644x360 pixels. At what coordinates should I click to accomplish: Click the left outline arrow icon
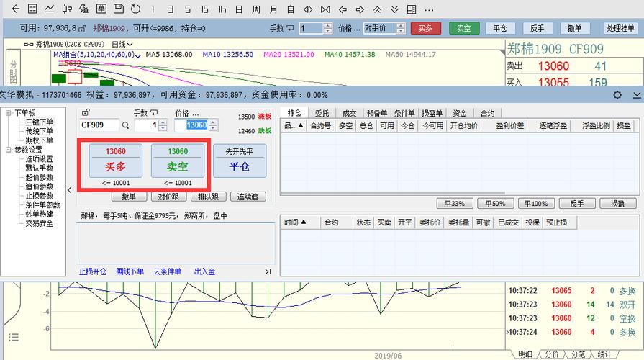pyautogui.click(x=343, y=9)
